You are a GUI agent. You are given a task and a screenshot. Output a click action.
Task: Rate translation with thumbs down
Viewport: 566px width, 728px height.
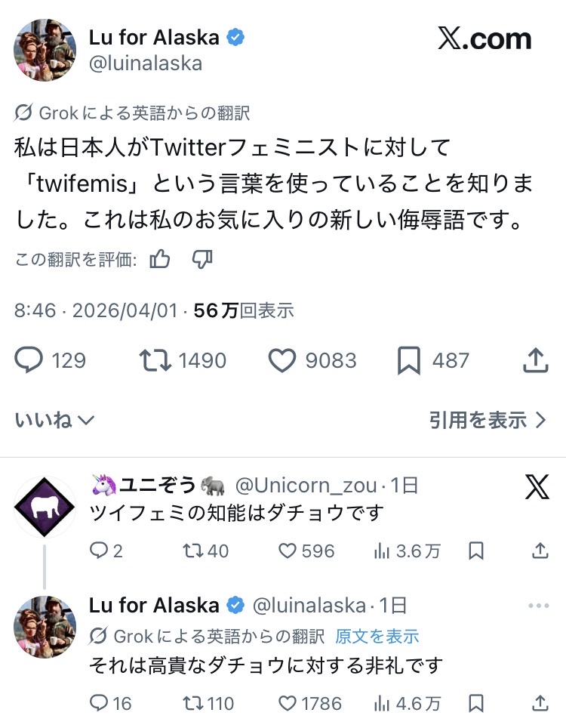[202, 261]
